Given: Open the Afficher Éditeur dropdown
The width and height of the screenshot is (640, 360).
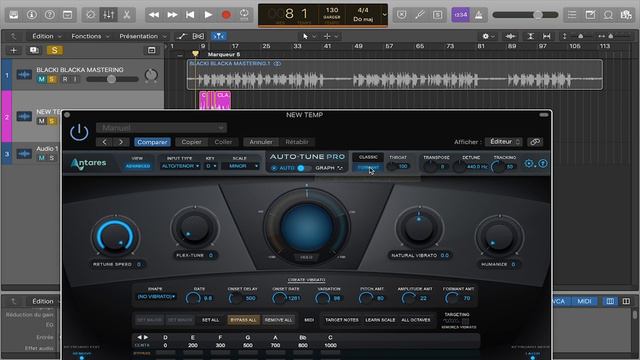Looking at the screenshot, I should click(504, 142).
